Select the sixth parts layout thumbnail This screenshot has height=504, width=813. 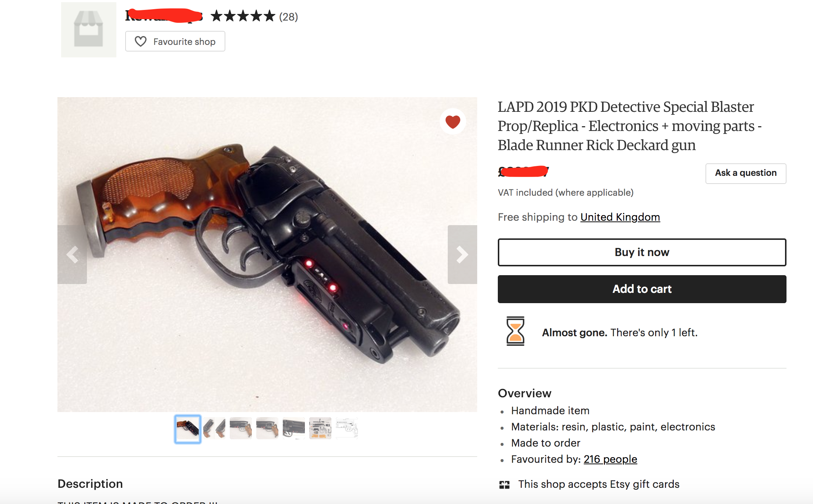pyautogui.click(x=320, y=428)
